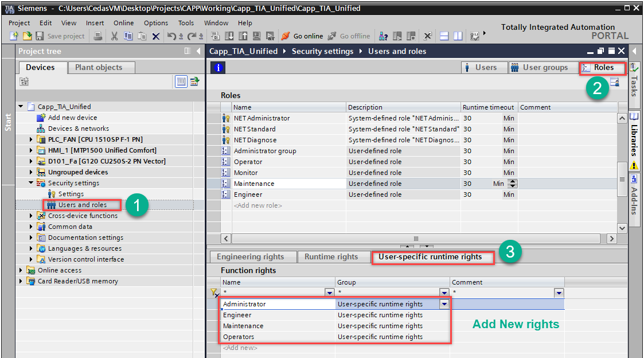Switch to the Runtime rights tab
Viewport: 644px width, 358px height.
pos(331,257)
